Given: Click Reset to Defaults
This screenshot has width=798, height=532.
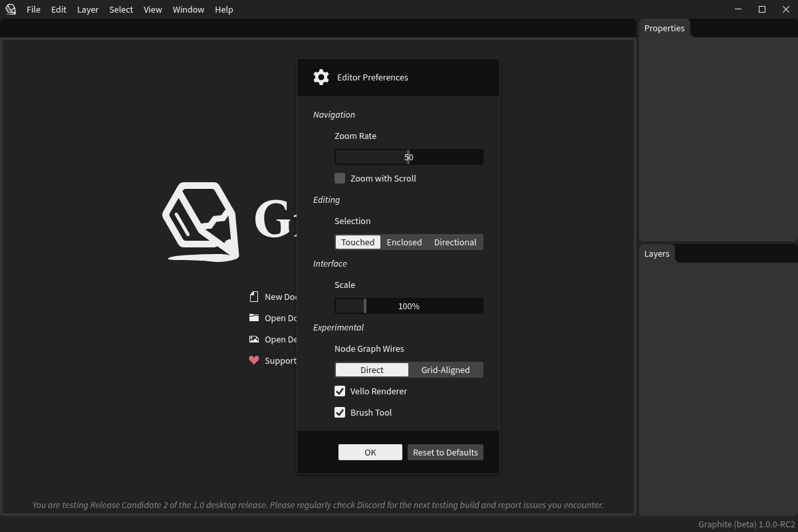Looking at the screenshot, I should (x=445, y=452).
